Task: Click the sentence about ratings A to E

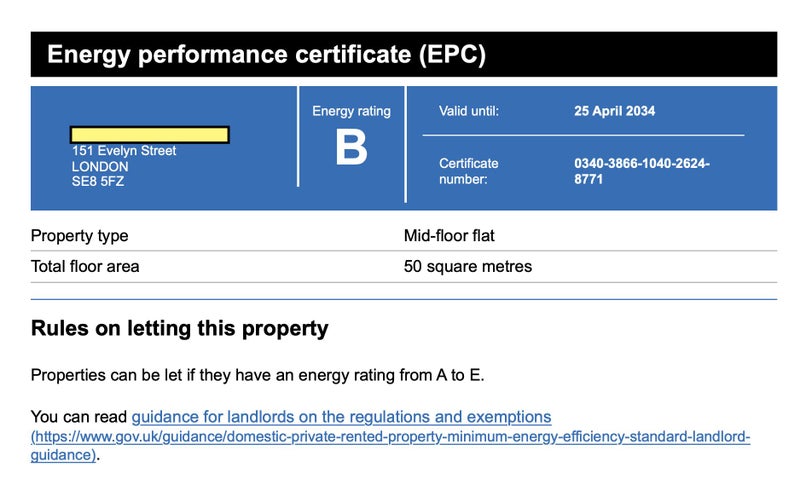Action: pos(258,375)
